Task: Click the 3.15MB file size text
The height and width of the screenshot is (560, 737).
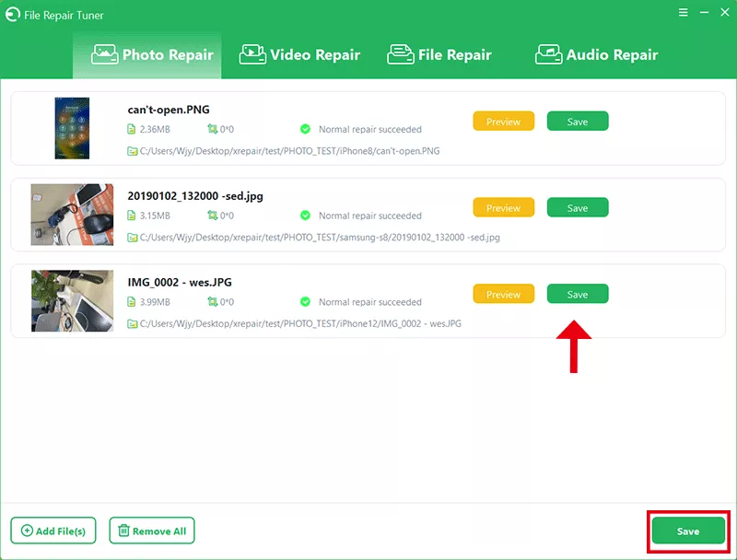Action: point(155,216)
